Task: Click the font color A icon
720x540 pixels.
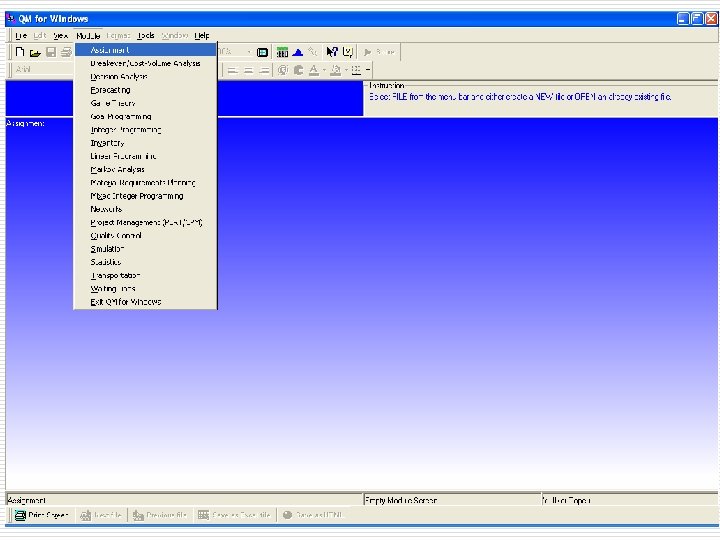Action: click(x=314, y=70)
